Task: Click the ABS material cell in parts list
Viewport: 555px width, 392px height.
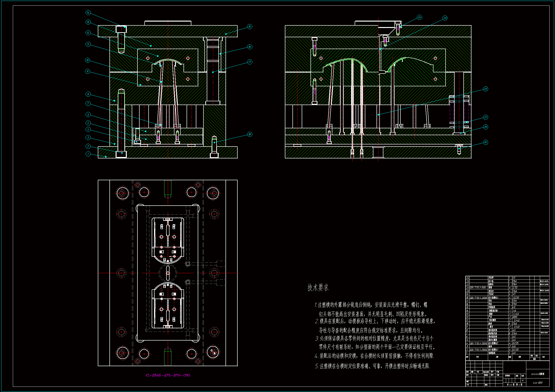Action: [x=515, y=317]
